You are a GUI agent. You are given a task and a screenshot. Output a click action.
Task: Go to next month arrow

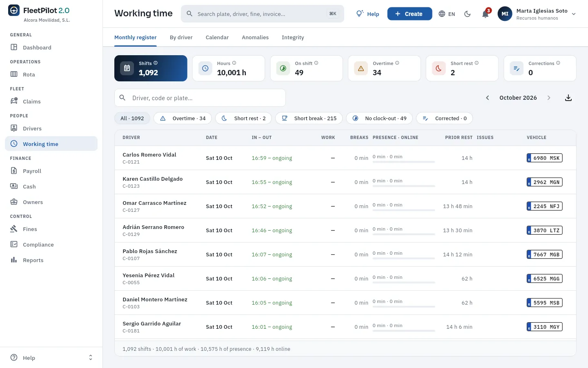pos(549,98)
